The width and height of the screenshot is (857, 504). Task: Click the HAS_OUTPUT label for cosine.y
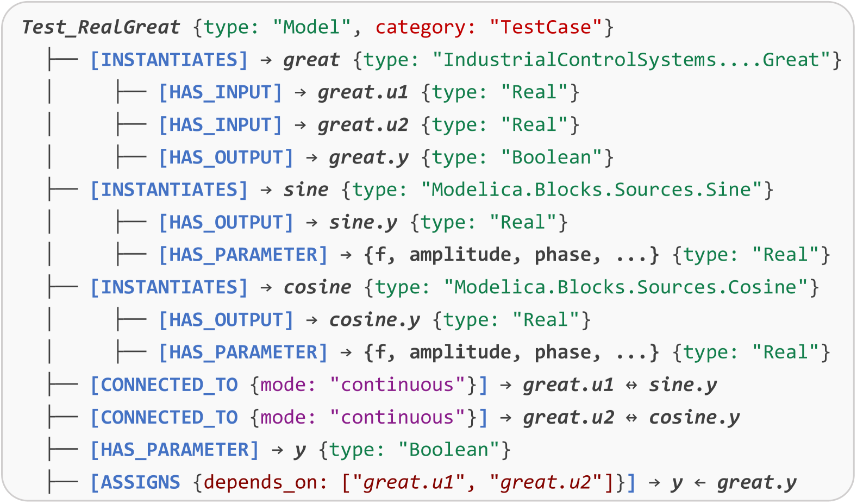tap(226, 320)
